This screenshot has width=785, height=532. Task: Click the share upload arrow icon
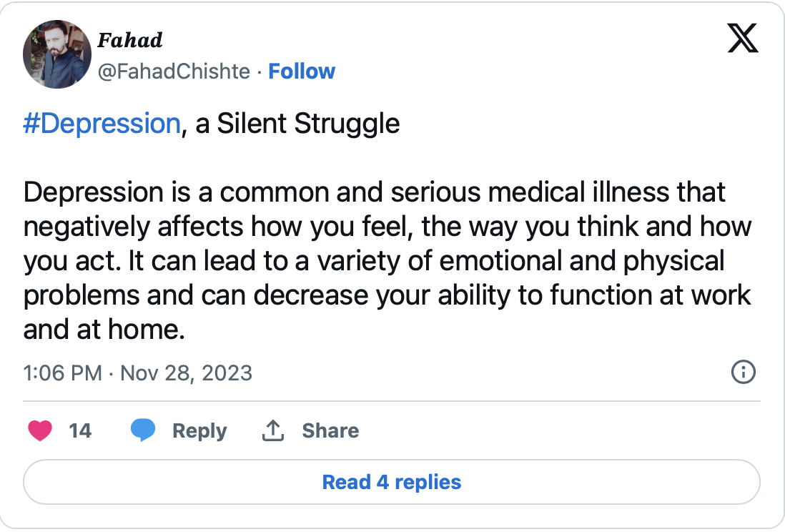pyautogui.click(x=273, y=430)
